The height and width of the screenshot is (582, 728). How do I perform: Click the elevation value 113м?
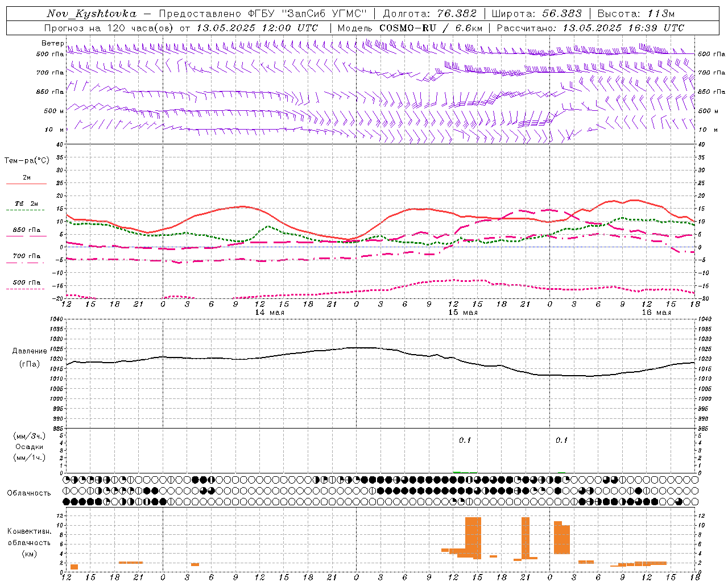point(662,14)
